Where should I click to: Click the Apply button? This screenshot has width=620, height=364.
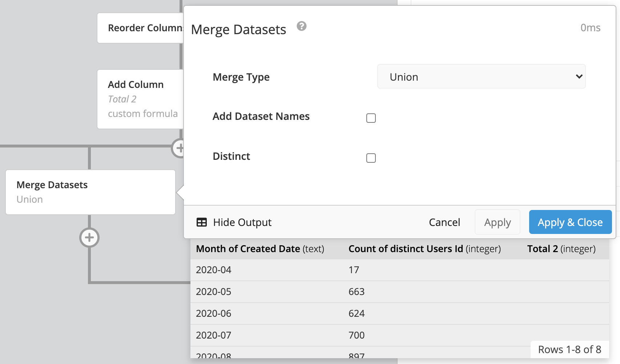click(498, 222)
